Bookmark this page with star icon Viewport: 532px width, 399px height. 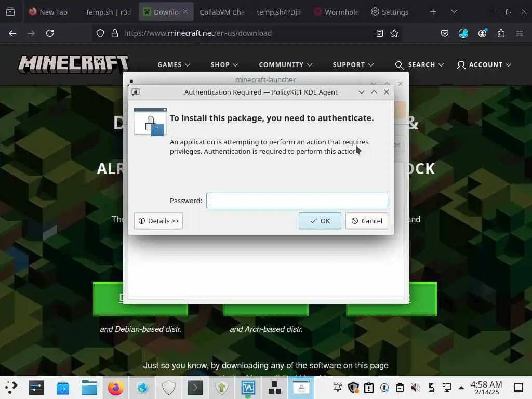(394, 33)
